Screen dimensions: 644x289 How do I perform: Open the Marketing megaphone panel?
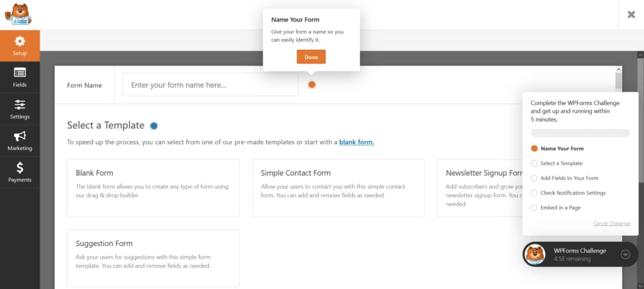click(x=19, y=140)
